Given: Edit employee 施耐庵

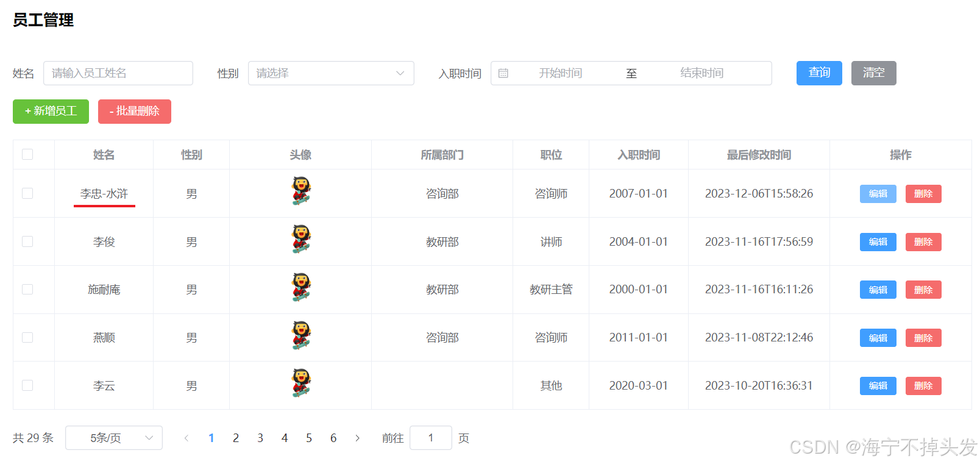Looking at the screenshot, I should pos(878,290).
